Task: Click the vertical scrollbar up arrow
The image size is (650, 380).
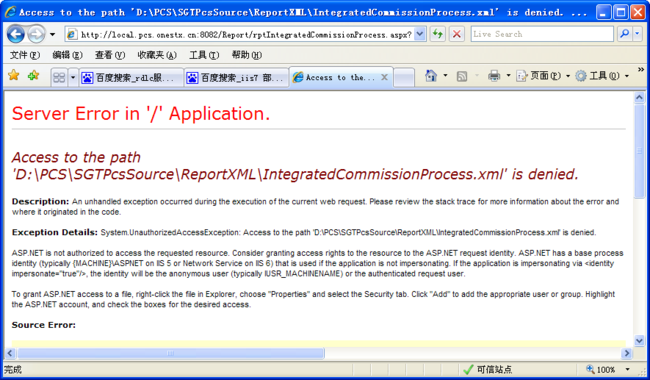Action: 639,98
